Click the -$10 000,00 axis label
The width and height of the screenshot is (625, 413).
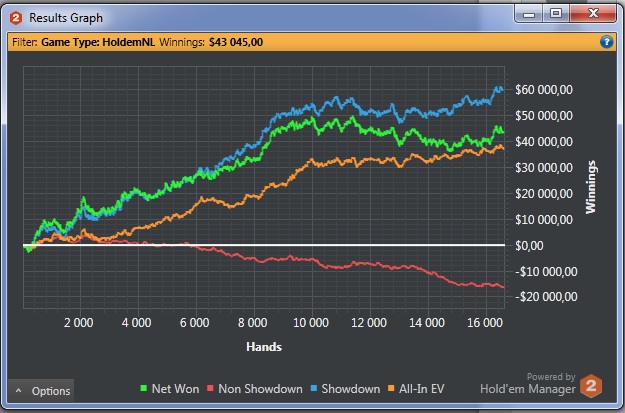tap(546, 272)
